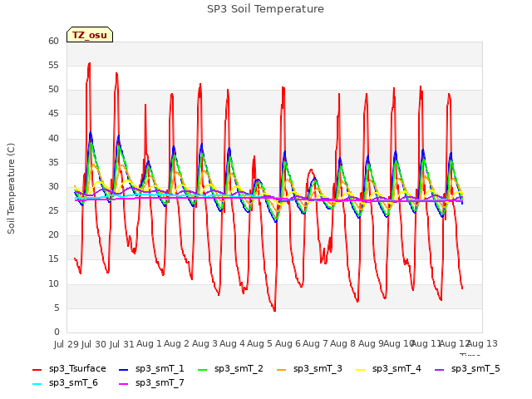
Task: Click the lowest red trough near Aug 5
Action: click(x=274, y=310)
